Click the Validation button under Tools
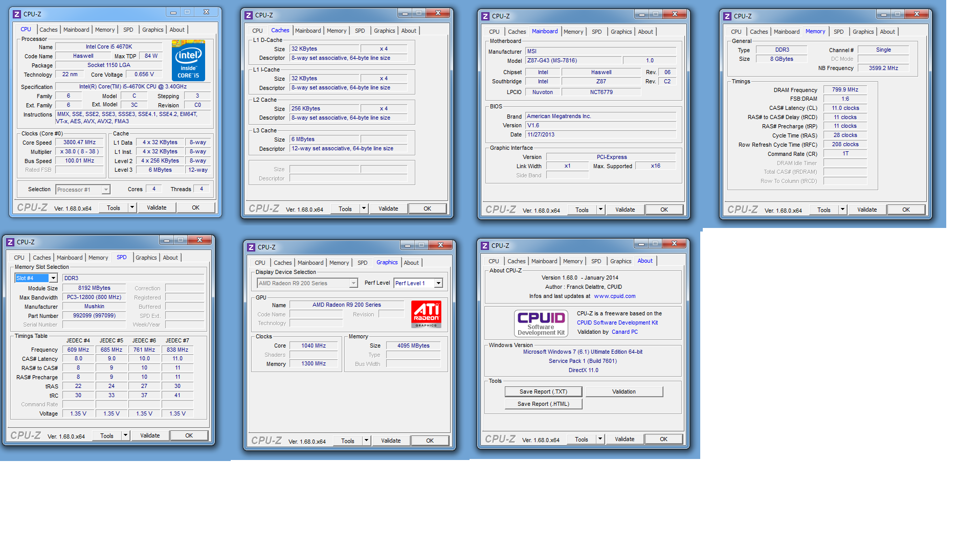The width and height of the screenshot is (980, 552). pyautogui.click(x=624, y=392)
